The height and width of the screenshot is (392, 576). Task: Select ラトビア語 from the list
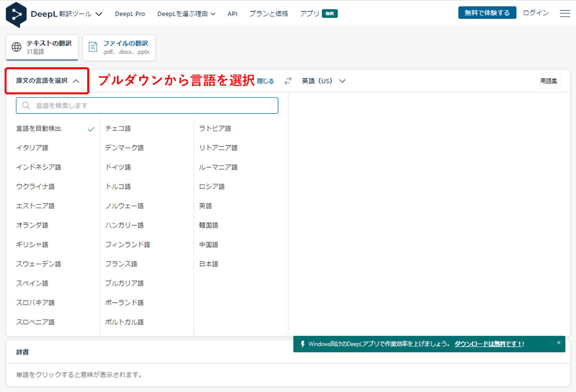(215, 128)
